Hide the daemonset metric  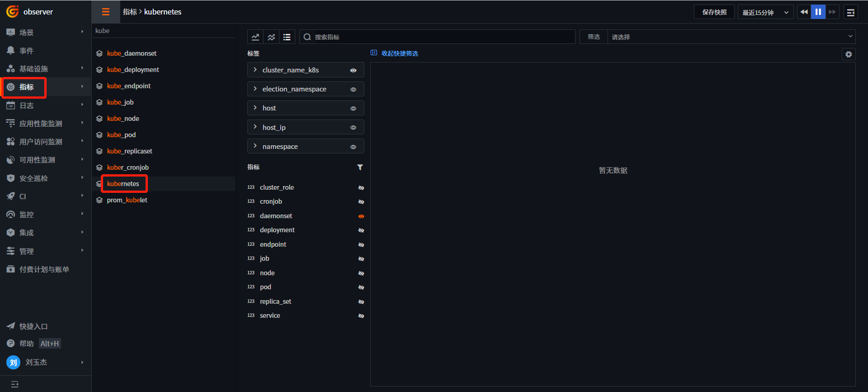pyautogui.click(x=361, y=216)
